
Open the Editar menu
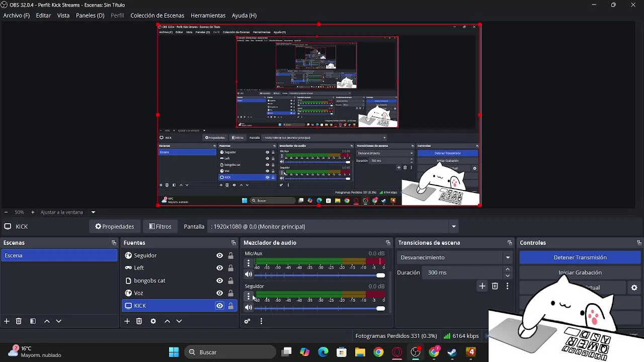coord(43,16)
